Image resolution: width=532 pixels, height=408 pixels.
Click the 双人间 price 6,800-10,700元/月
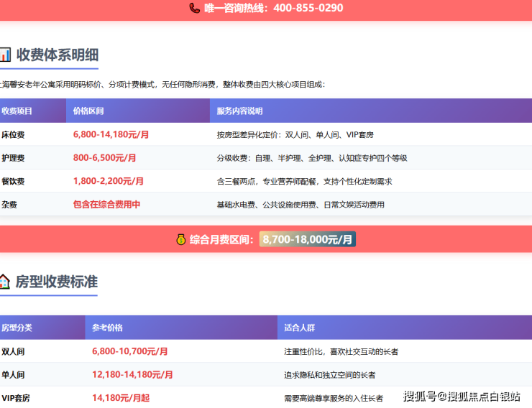pyautogui.click(x=129, y=351)
